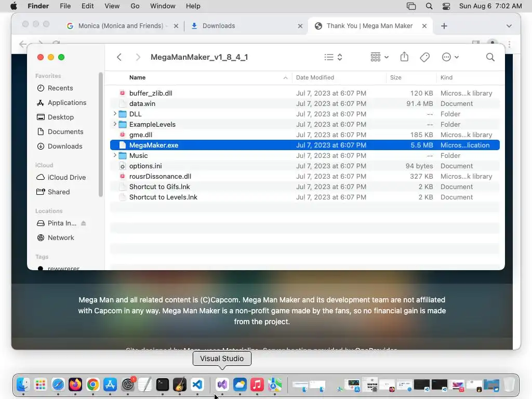Open the Window menu

[x=163, y=6]
